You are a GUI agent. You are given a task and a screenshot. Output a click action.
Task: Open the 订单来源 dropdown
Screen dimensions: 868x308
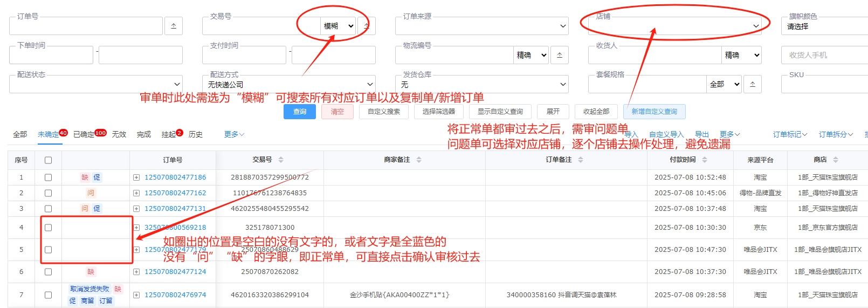click(x=481, y=26)
